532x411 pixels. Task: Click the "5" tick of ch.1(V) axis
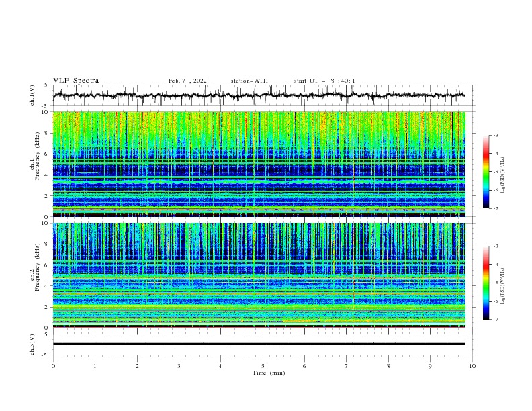point(46,85)
